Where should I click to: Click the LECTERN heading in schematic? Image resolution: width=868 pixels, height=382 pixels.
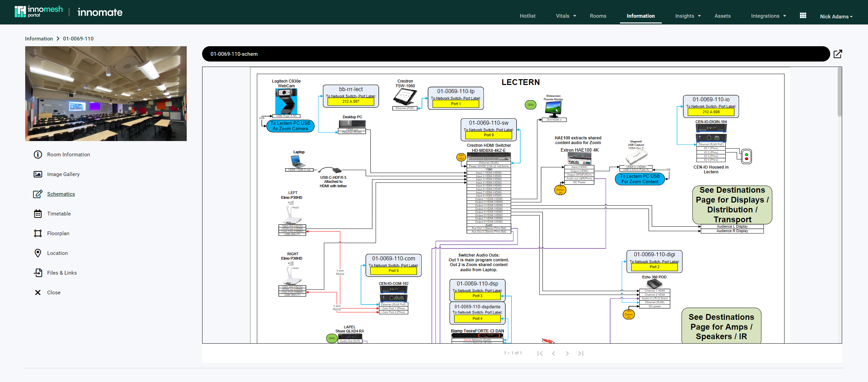click(521, 82)
